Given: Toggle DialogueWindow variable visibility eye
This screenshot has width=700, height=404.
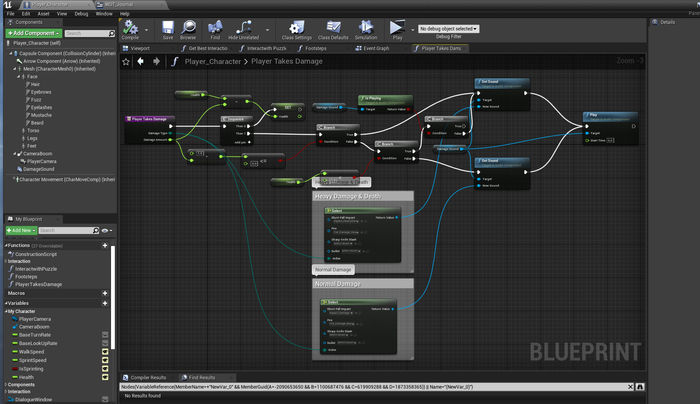Looking at the screenshot, I should point(105,400).
